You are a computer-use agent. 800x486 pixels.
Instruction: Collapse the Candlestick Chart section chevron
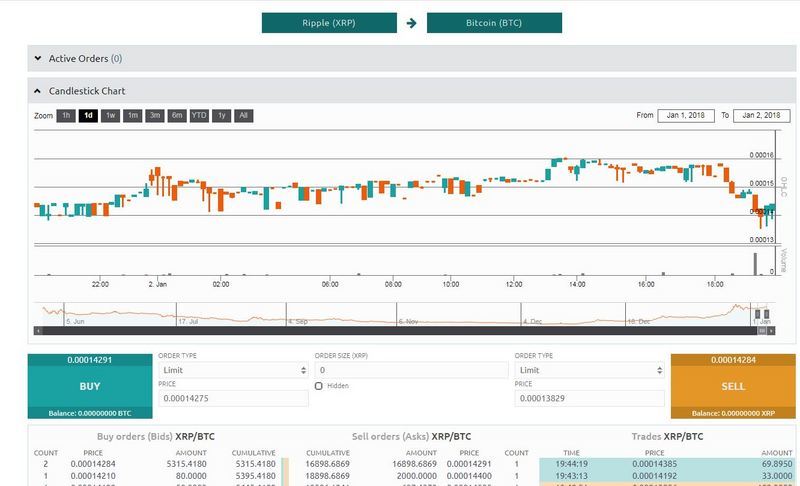[x=37, y=91]
